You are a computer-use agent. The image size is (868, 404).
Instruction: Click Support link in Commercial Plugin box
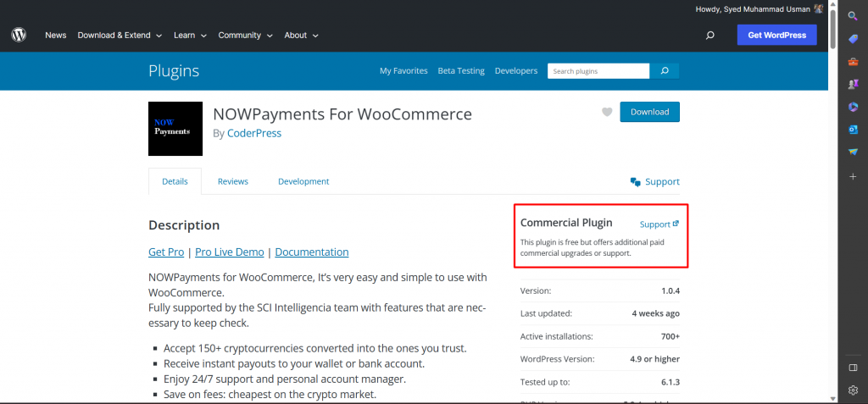(x=655, y=224)
